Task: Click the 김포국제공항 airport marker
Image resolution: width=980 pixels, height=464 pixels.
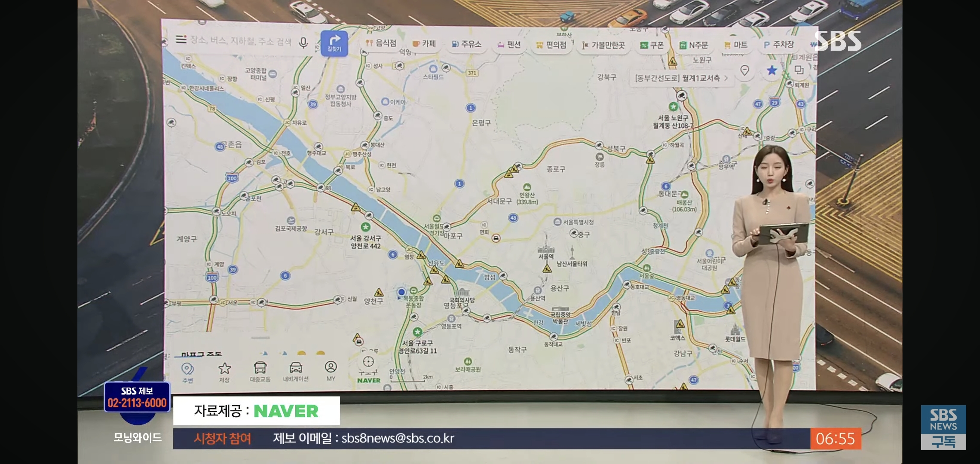Action: click(291, 221)
